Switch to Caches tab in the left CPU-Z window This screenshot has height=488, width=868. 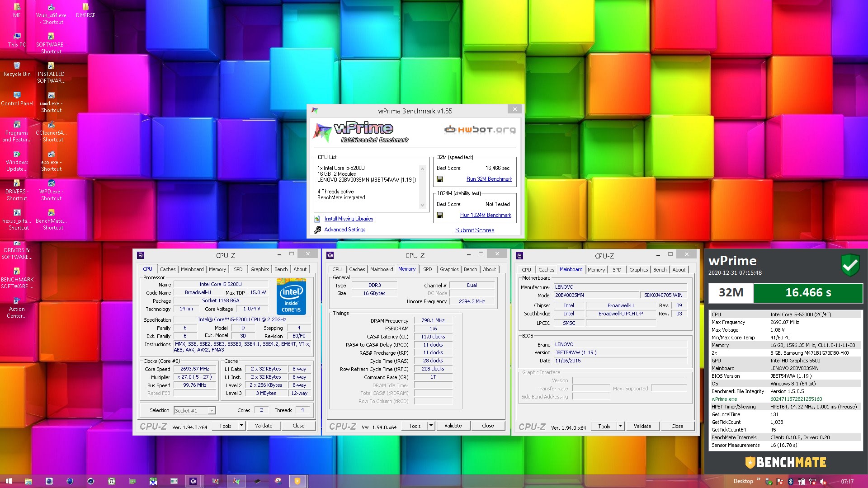[167, 269]
